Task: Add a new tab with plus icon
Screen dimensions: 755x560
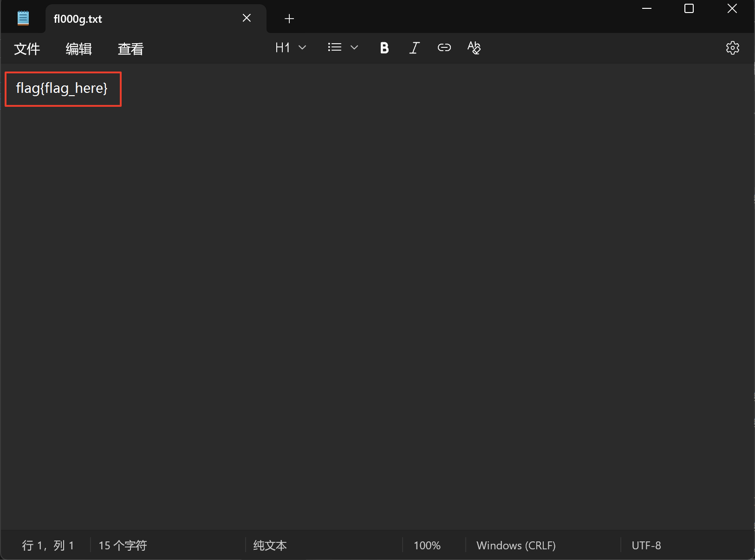Action: click(289, 19)
